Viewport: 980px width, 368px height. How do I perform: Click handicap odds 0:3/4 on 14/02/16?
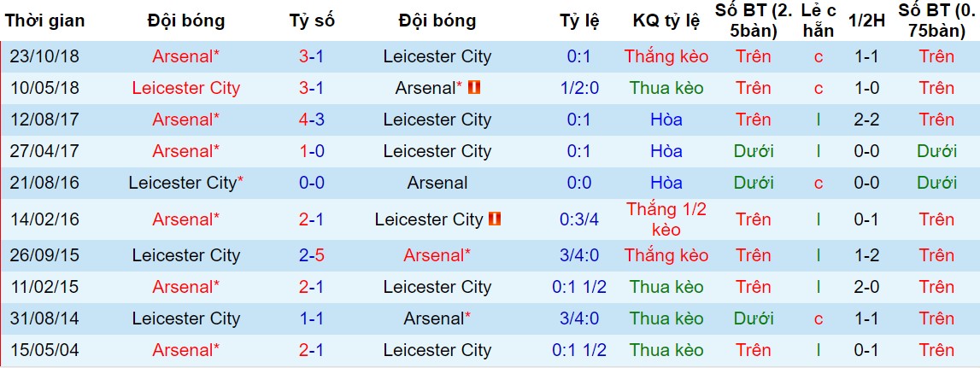click(579, 219)
